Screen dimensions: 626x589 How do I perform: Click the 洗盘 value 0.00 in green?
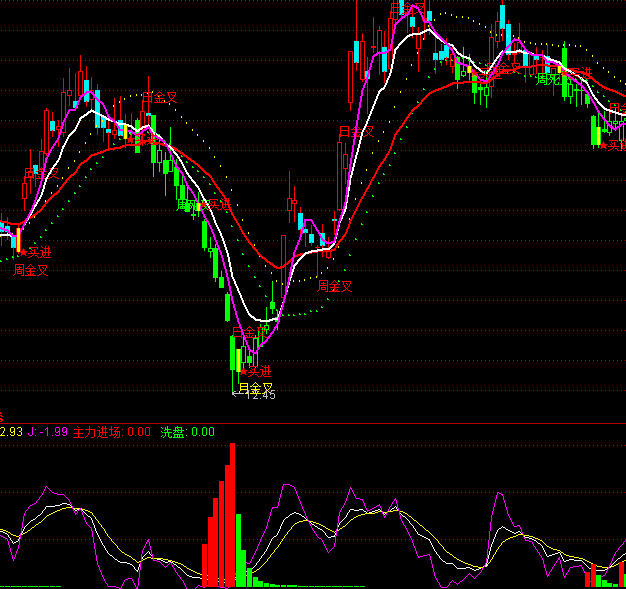[203, 432]
